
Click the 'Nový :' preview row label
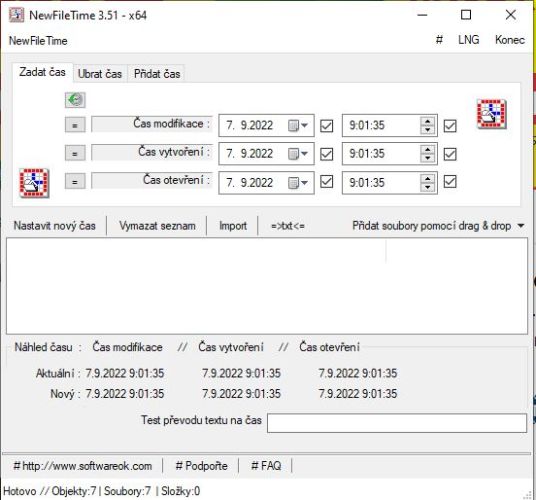coord(65,394)
